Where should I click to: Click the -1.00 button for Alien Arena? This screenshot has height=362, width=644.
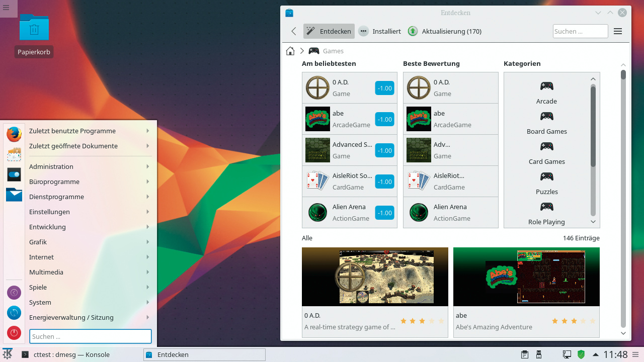click(384, 213)
